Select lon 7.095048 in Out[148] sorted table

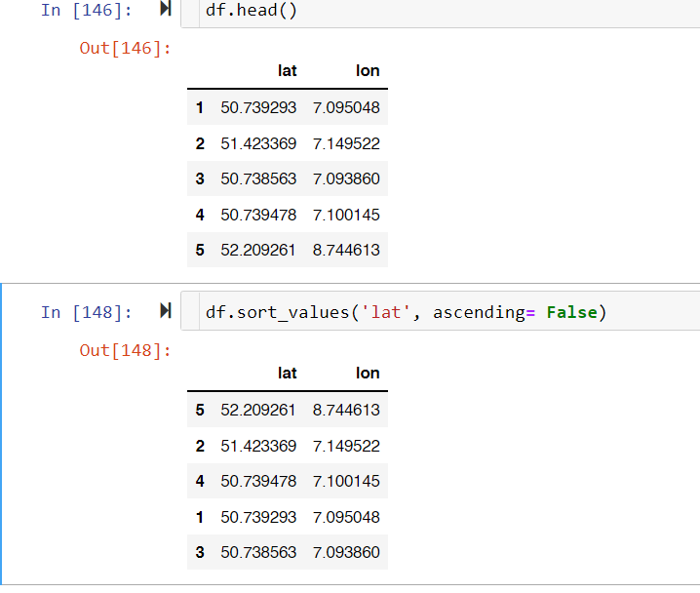click(346, 517)
